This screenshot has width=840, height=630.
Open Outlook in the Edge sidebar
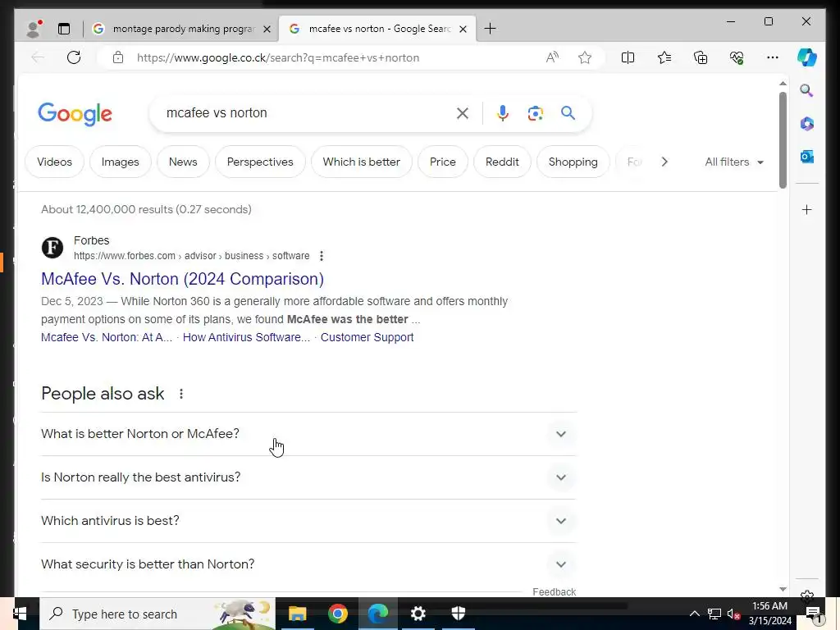pyautogui.click(x=807, y=157)
